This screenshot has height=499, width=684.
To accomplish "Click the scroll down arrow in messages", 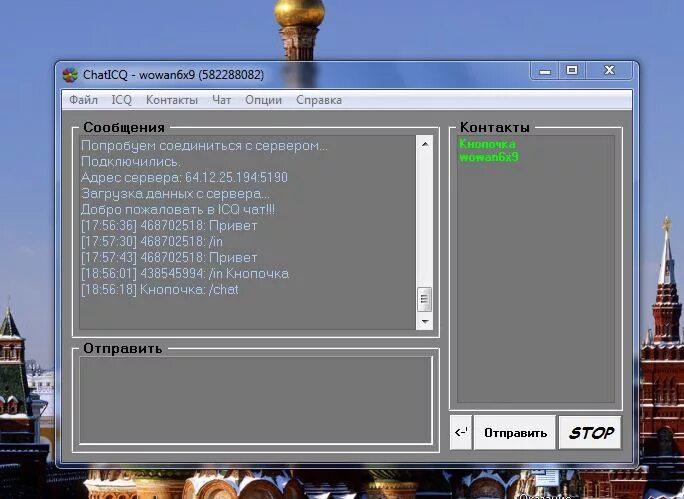I will (425, 322).
